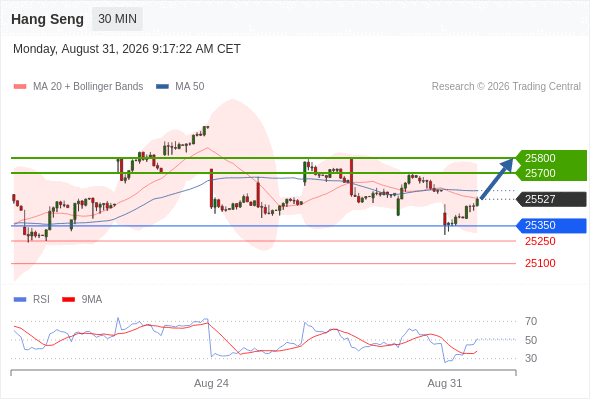
Task: Click the 30 MIN timeframe badge
Action: [117, 19]
